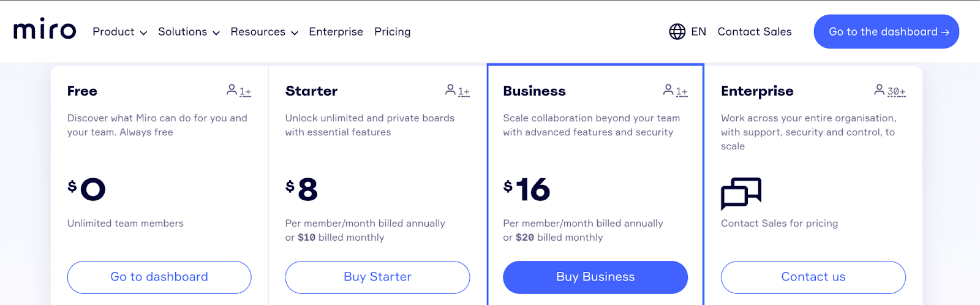The width and height of the screenshot is (980, 305).
Task: Click the globe language icon
Action: tap(677, 32)
